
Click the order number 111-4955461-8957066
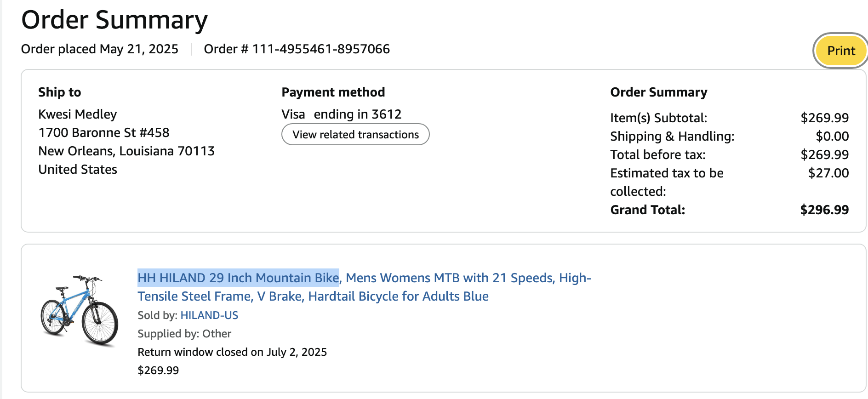tap(320, 49)
